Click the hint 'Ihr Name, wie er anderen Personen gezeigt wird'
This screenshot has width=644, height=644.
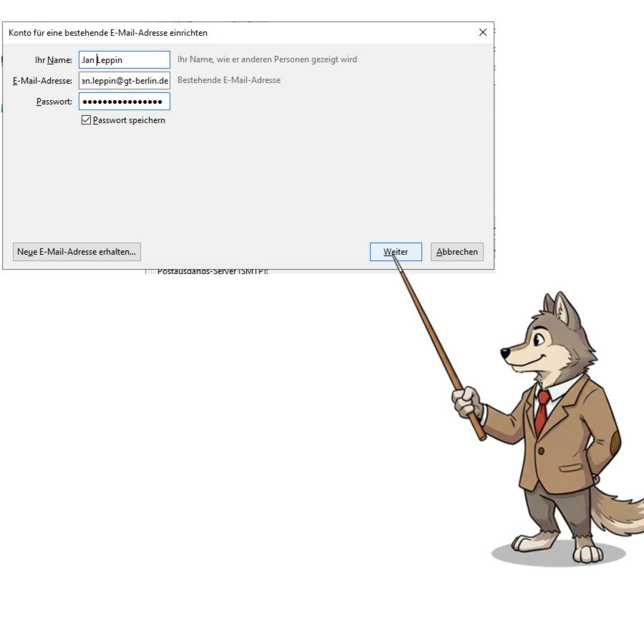(x=267, y=59)
